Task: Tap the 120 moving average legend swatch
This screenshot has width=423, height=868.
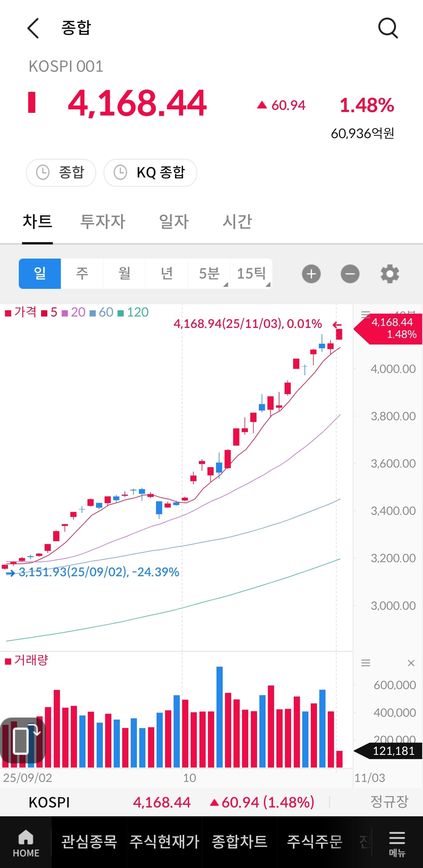Action: (120, 313)
